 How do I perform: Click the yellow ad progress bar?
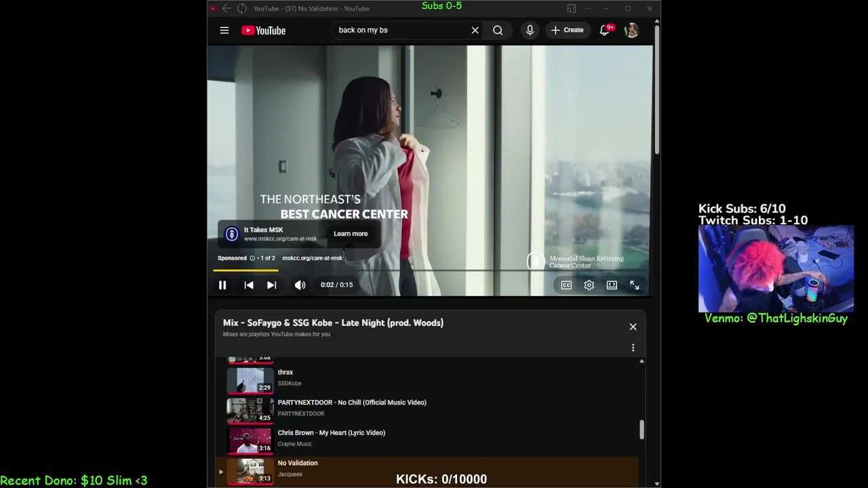(x=245, y=270)
